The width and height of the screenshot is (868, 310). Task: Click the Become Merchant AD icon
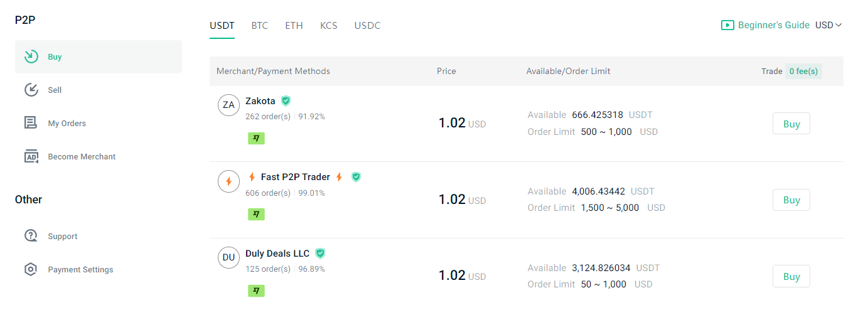(31, 156)
